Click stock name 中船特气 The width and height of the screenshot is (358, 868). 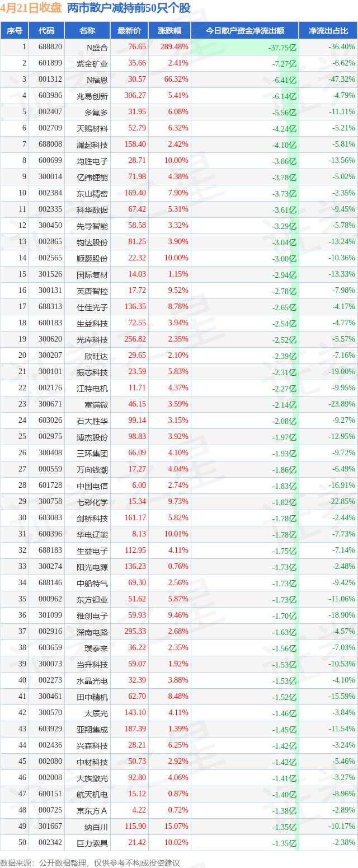[92, 583]
